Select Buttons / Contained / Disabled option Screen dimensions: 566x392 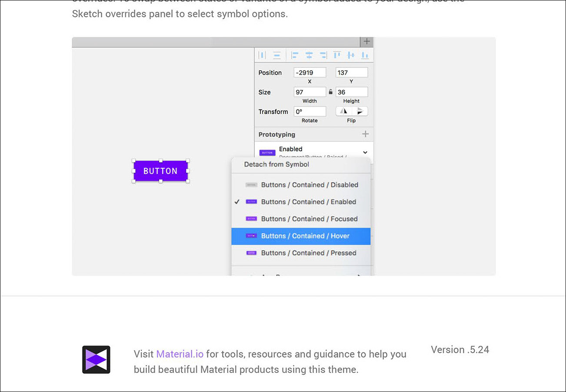[x=301, y=185]
